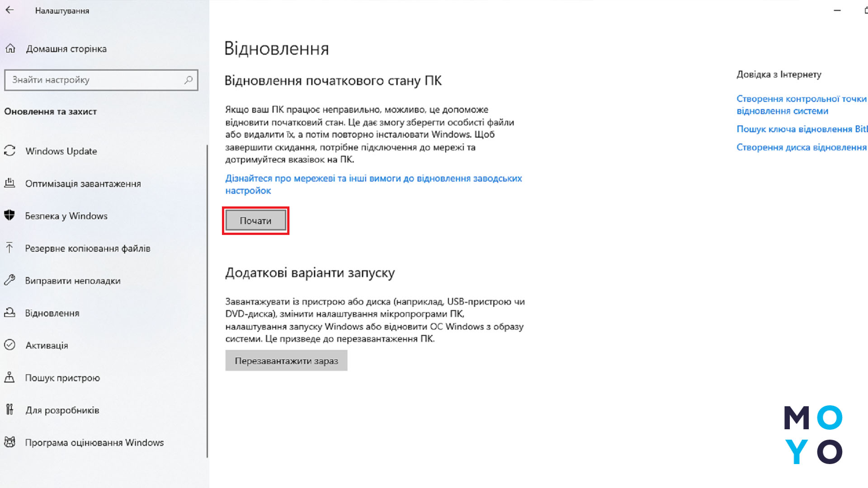This screenshot has width=868, height=488.
Task: Select Програма оцінювання Windows option
Action: [94, 442]
